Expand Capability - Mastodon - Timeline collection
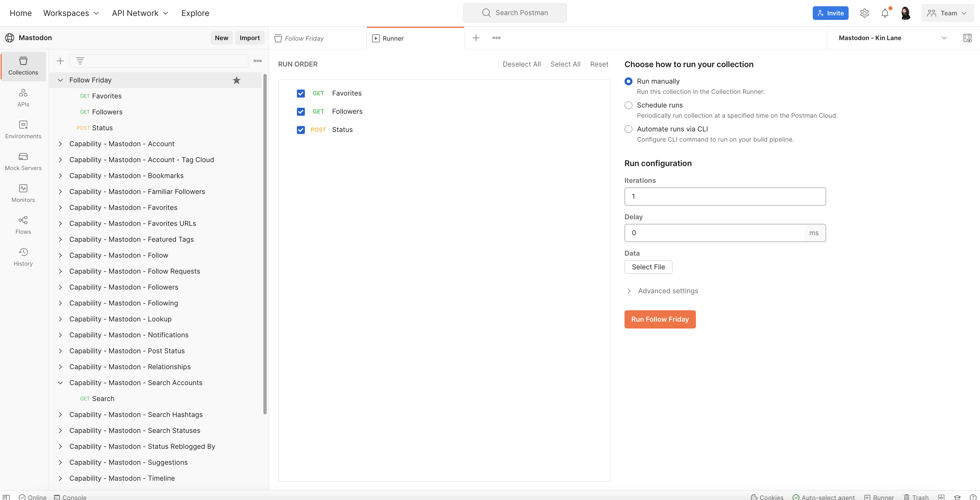Image resolution: width=980 pixels, height=500 pixels. click(60, 478)
